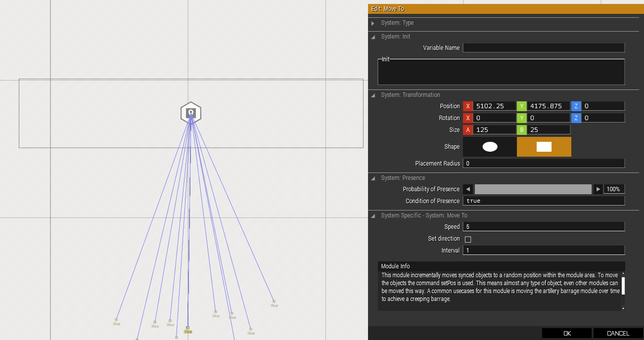Increase probability with the right arrow
The image size is (644, 340).
coord(598,189)
